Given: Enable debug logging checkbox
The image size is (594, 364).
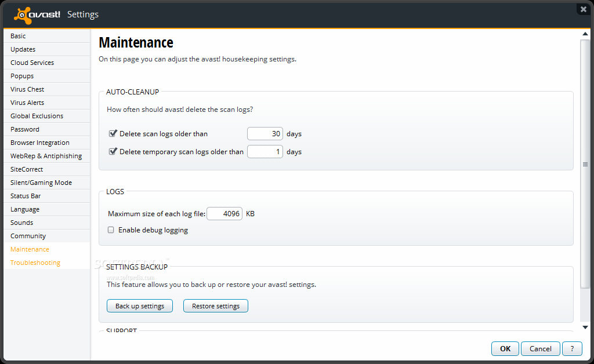Looking at the screenshot, I should [111, 230].
